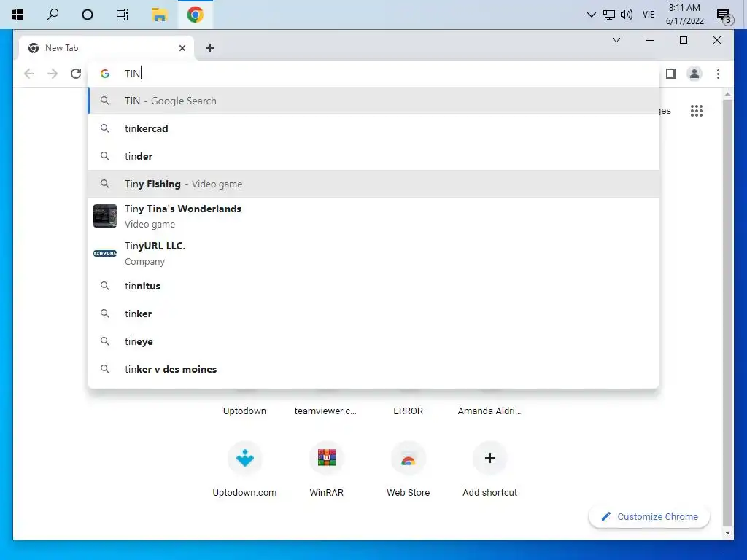Open the WinRAR shortcut icon

[x=326, y=458]
